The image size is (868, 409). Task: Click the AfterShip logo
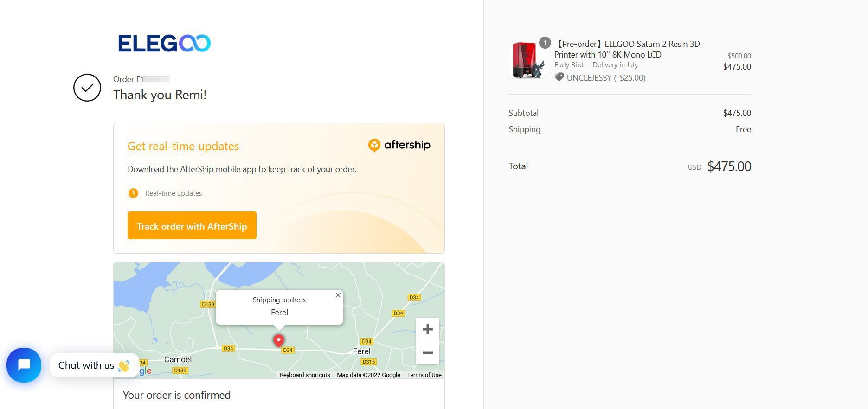(399, 145)
